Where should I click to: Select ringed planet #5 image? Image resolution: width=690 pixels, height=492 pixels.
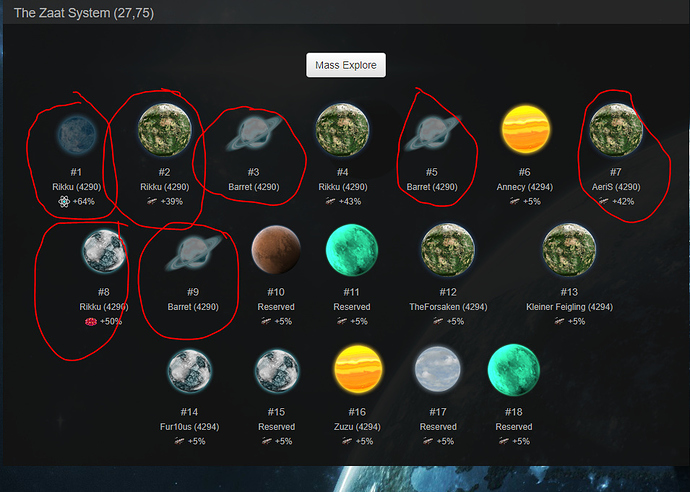(433, 132)
